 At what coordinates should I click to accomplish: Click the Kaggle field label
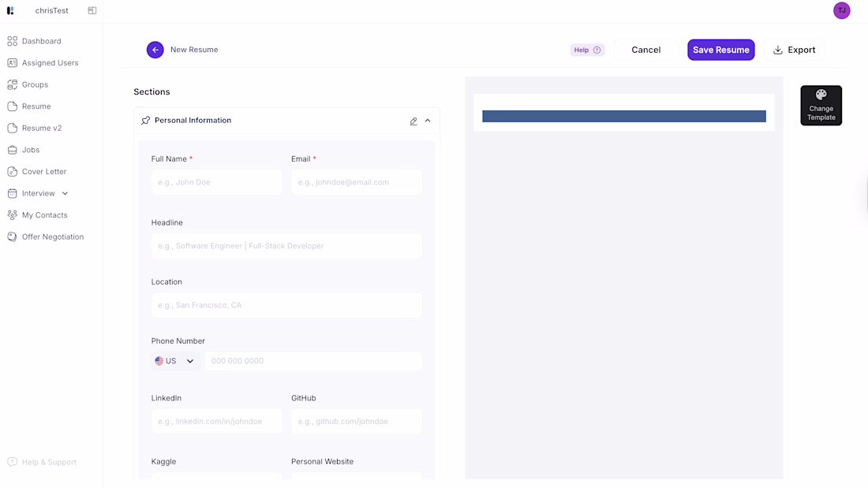point(163,461)
